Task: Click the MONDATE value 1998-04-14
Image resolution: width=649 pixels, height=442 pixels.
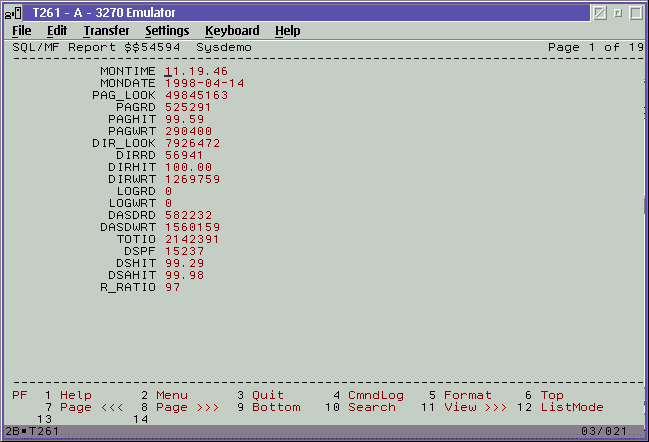Action: 204,83
